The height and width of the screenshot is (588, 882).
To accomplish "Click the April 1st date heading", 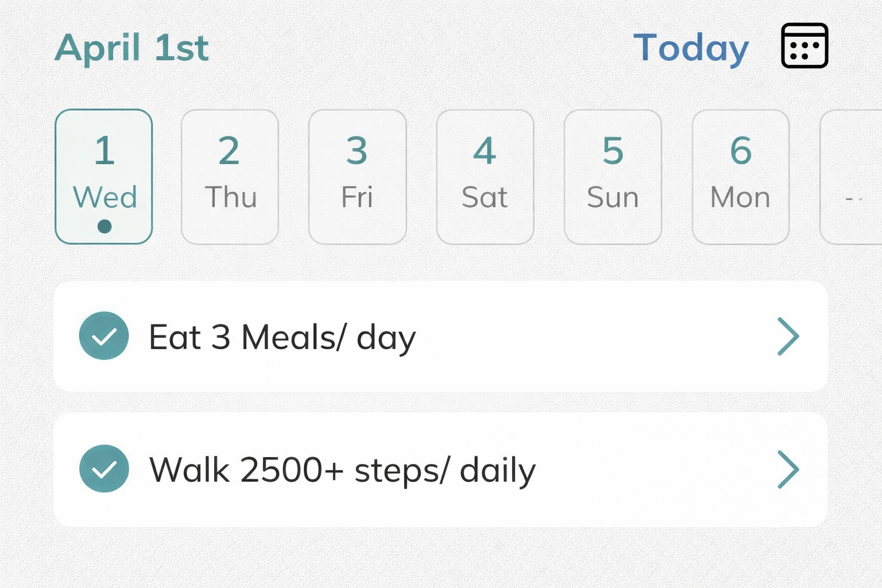I will point(131,48).
